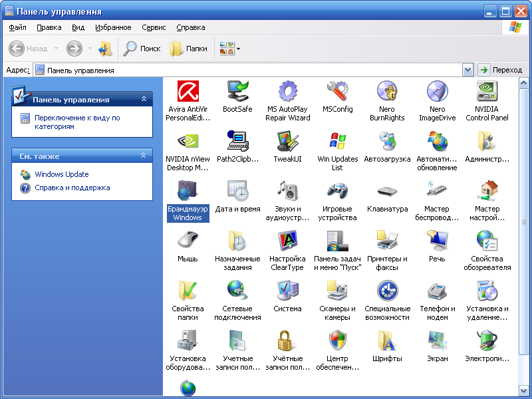The image size is (532, 399).
Task: Open the Вид menu
Action: [x=78, y=27]
